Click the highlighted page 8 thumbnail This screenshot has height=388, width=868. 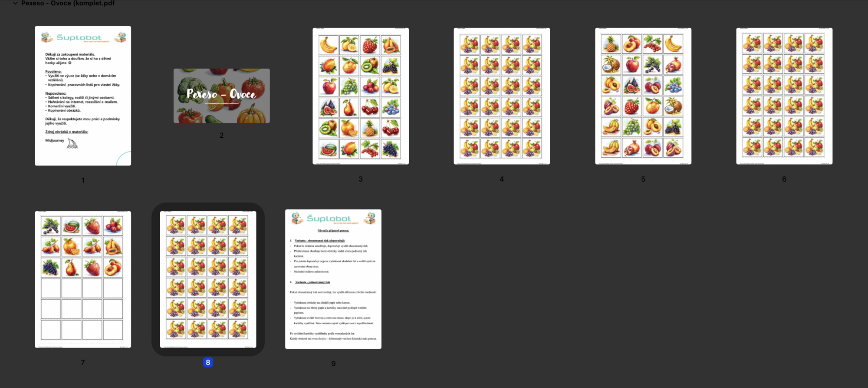(208, 279)
